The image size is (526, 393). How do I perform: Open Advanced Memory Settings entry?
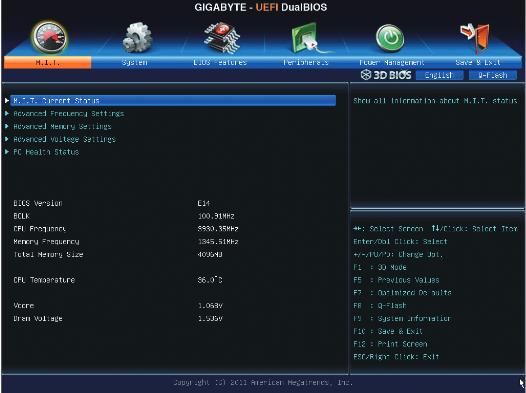coord(62,126)
